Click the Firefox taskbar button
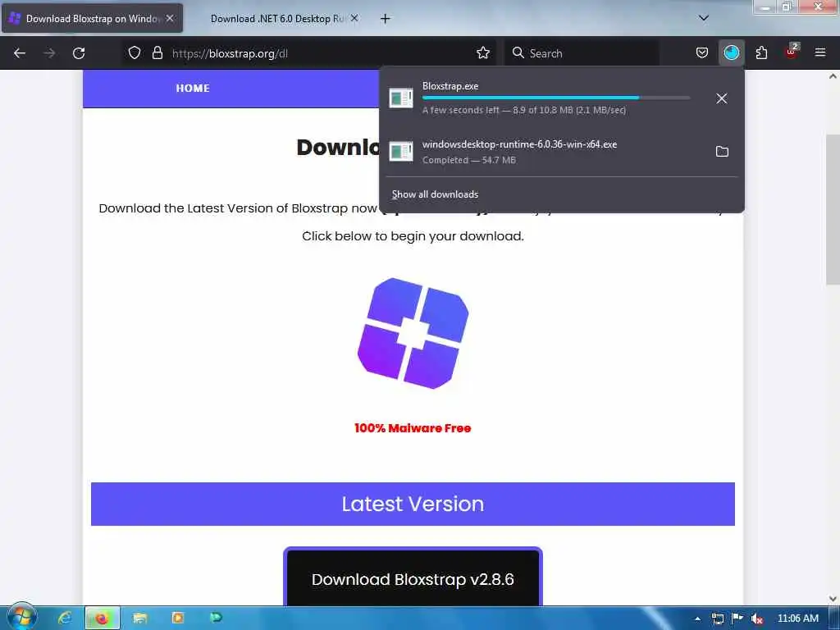The height and width of the screenshot is (630, 840). pyautogui.click(x=103, y=618)
